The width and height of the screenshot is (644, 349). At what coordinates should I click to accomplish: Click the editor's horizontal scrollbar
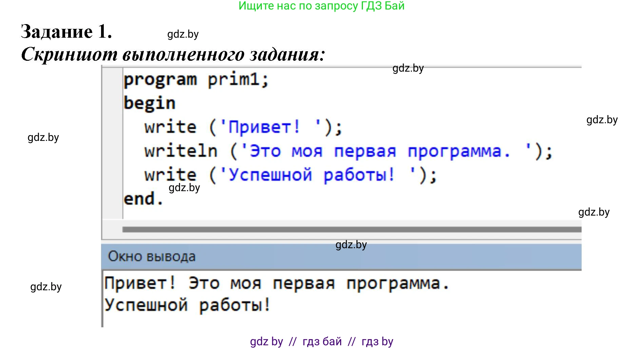(351, 230)
